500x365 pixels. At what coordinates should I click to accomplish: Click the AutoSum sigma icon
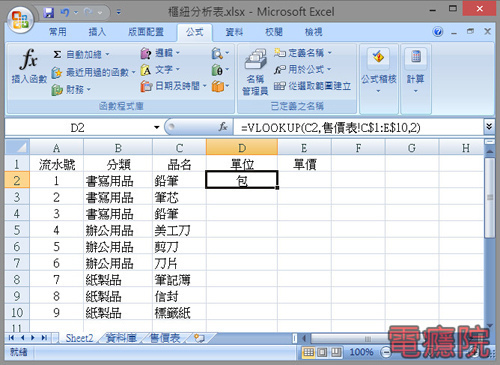57,54
